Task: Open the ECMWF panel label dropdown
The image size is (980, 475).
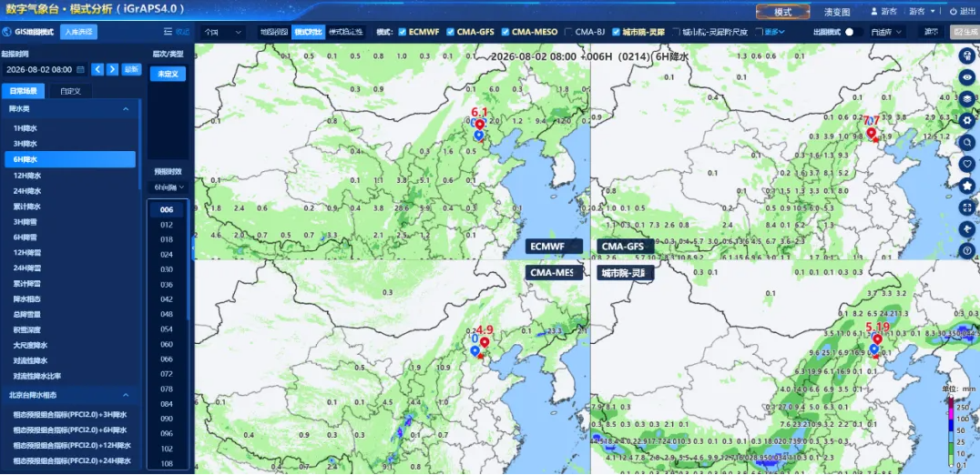Action: click(555, 247)
